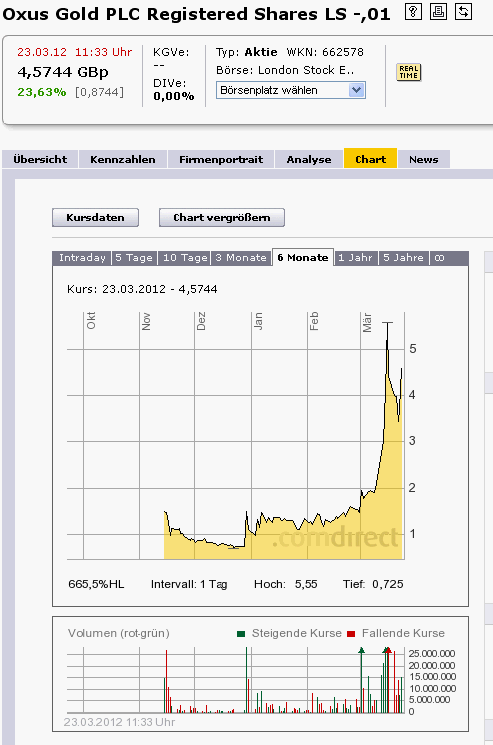Click the help question mark icon
493x745 pixels.
[x=413, y=11]
